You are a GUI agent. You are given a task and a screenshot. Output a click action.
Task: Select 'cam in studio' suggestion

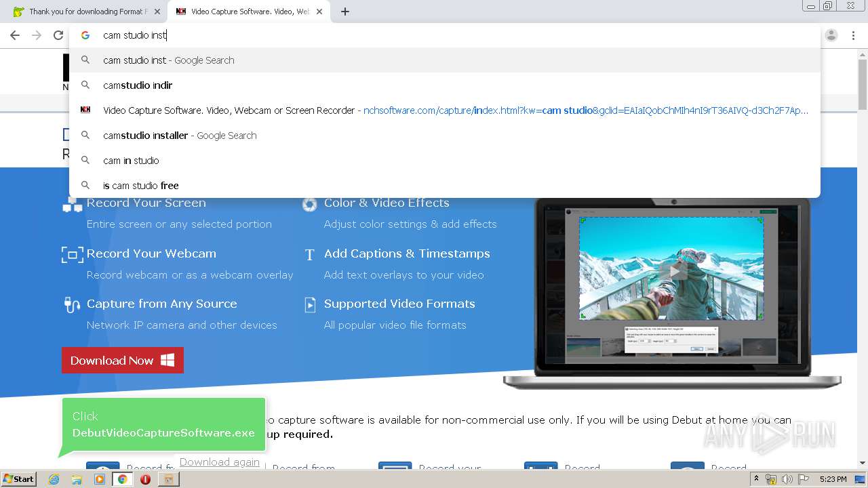pyautogui.click(x=445, y=161)
